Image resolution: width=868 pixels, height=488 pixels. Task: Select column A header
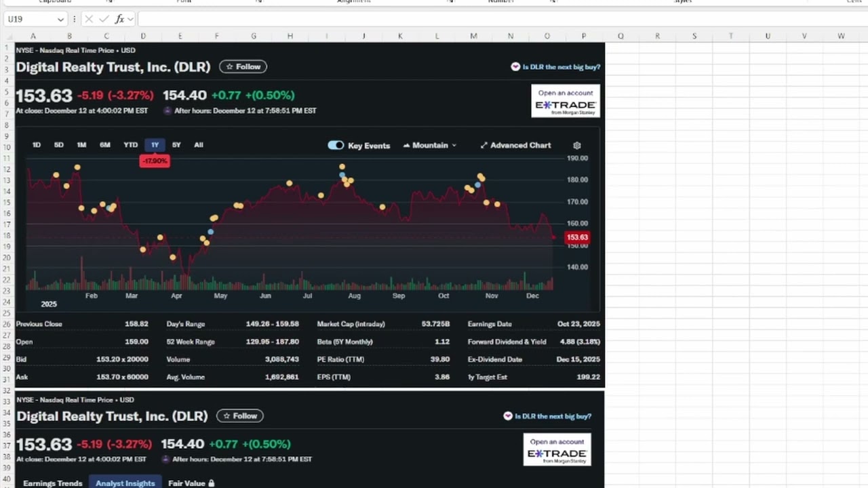coord(33,36)
